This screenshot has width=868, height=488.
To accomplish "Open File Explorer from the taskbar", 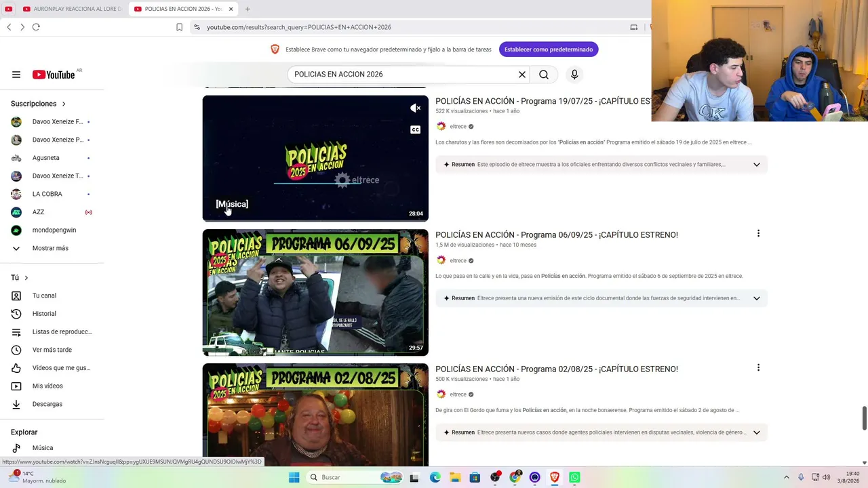I will coord(455,477).
